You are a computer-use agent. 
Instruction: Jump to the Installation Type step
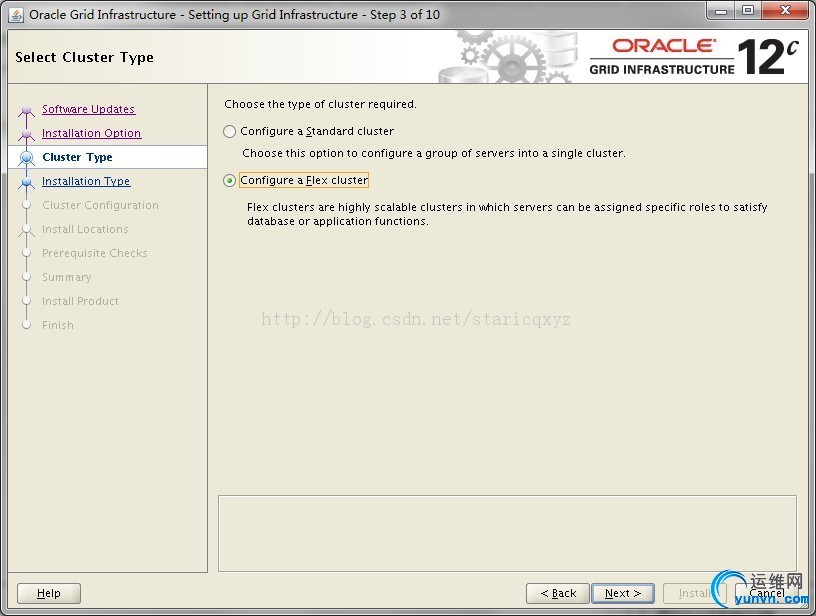[86, 181]
